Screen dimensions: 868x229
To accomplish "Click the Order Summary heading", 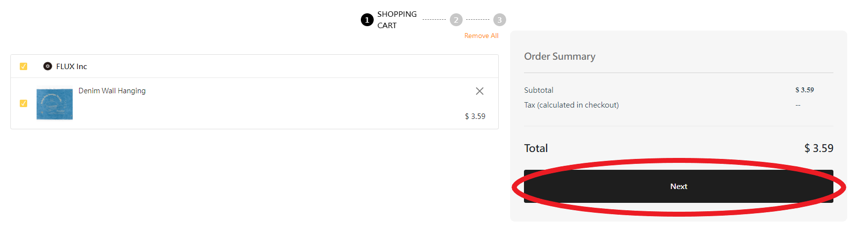I will tap(560, 56).
